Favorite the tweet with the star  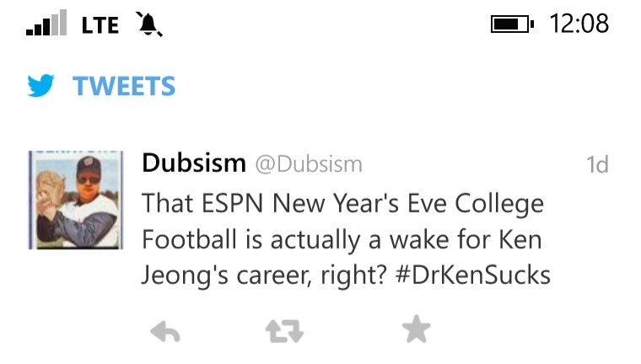[x=416, y=330]
